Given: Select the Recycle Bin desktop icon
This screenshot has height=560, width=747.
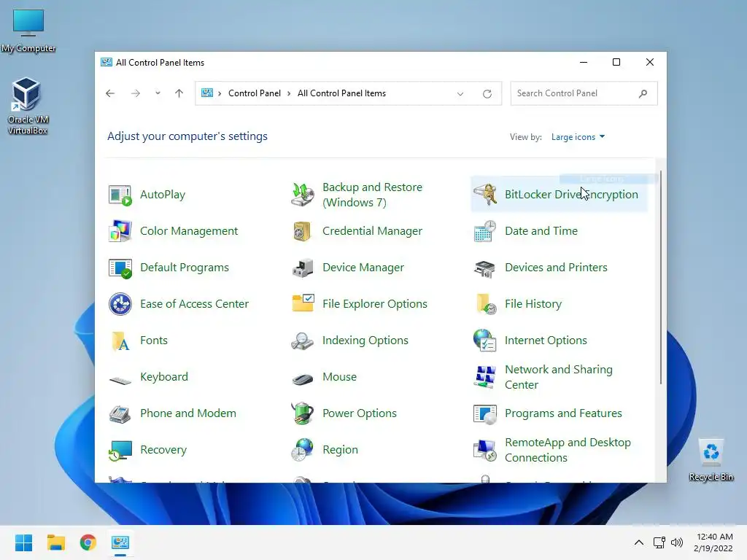Looking at the screenshot, I should pyautogui.click(x=711, y=460).
